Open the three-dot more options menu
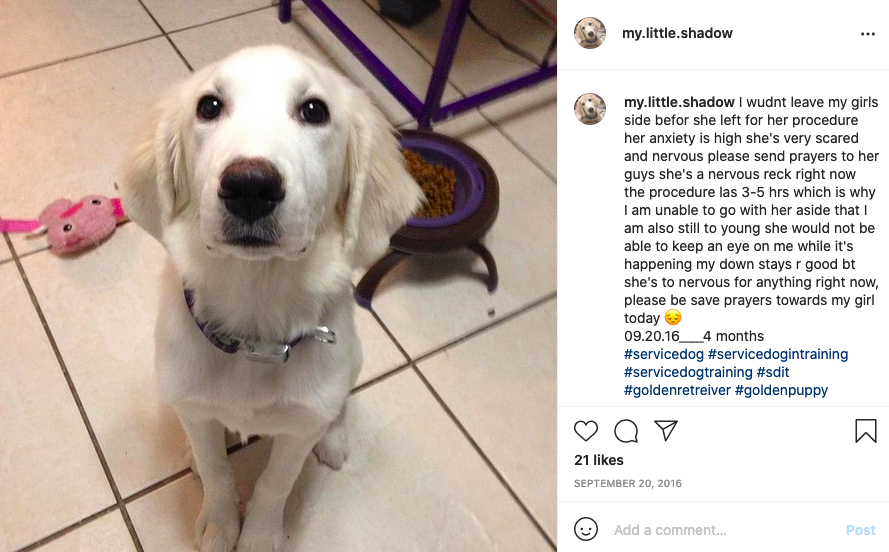Image resolution: width=889 pixels, height=552 pixels. (x=867, y=34)
